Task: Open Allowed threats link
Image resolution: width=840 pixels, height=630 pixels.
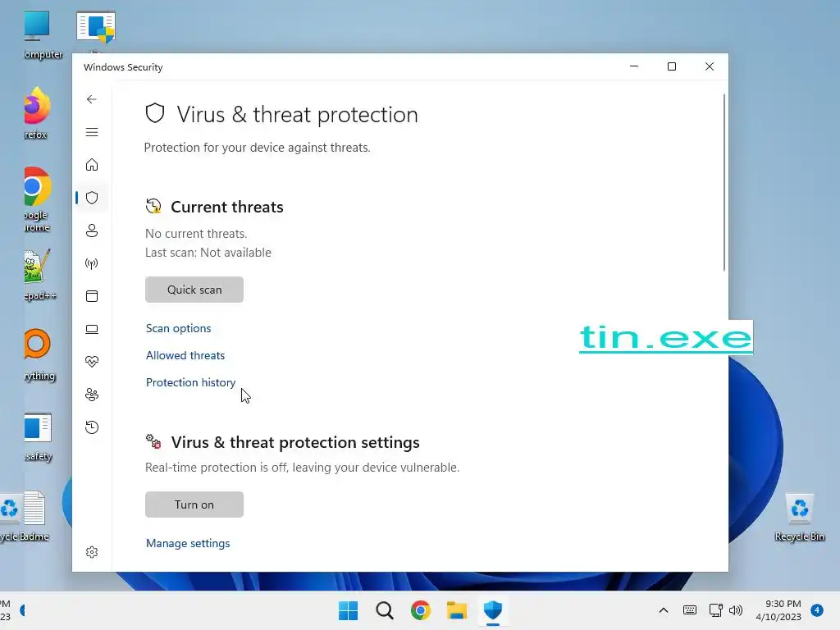Action: 185,355
